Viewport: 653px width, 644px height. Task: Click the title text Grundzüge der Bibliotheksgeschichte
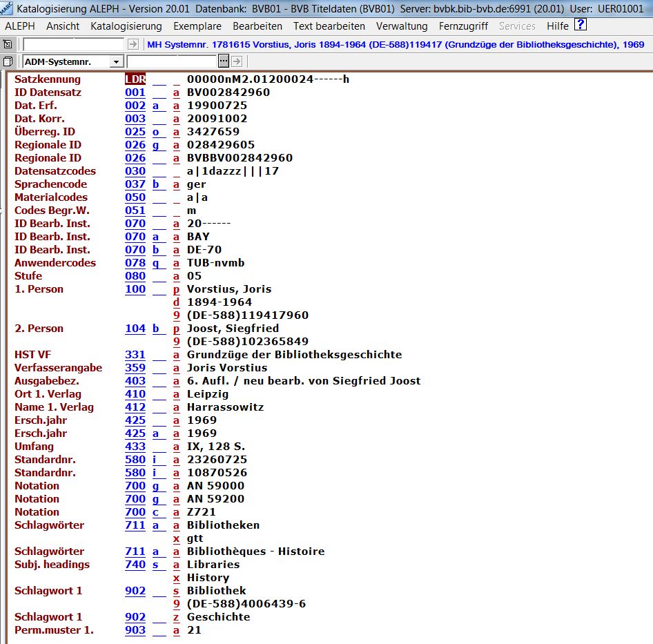294,355
